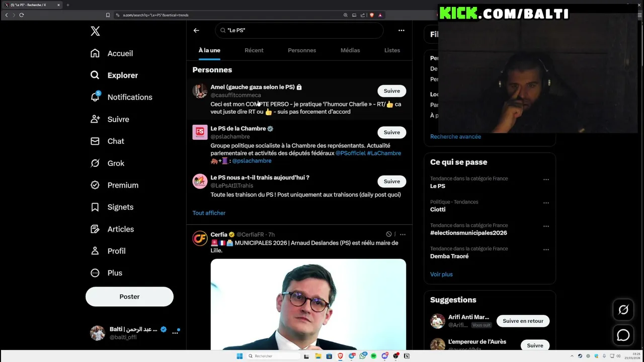Click browser back arrow
Screen dimensions: 644x362
coord(7,15)
